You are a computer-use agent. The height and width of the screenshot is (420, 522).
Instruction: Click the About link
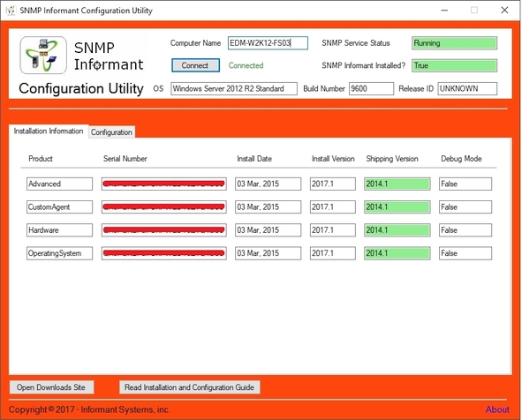point(497,409)
